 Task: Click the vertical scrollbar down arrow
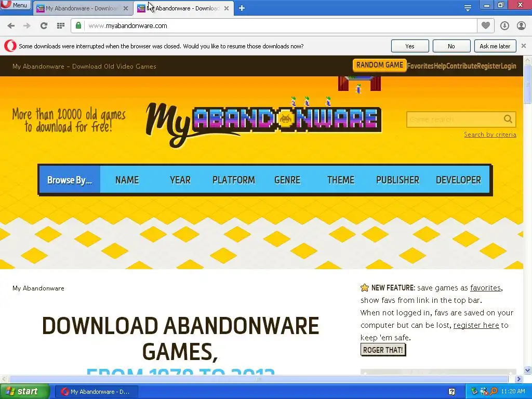[x=528, y=370]
